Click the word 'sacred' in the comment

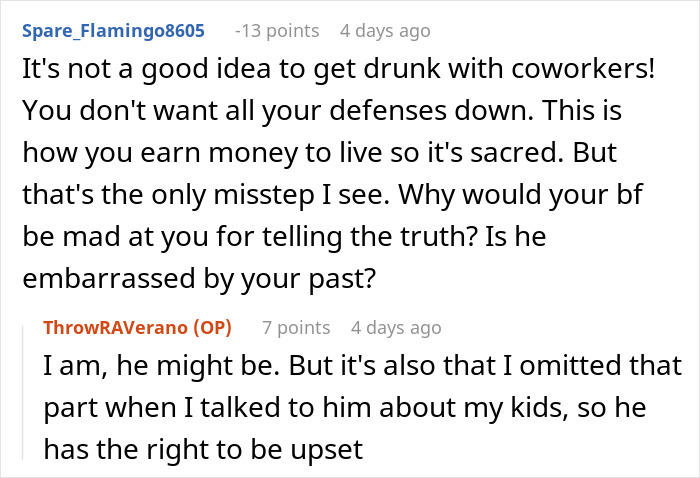514,152
